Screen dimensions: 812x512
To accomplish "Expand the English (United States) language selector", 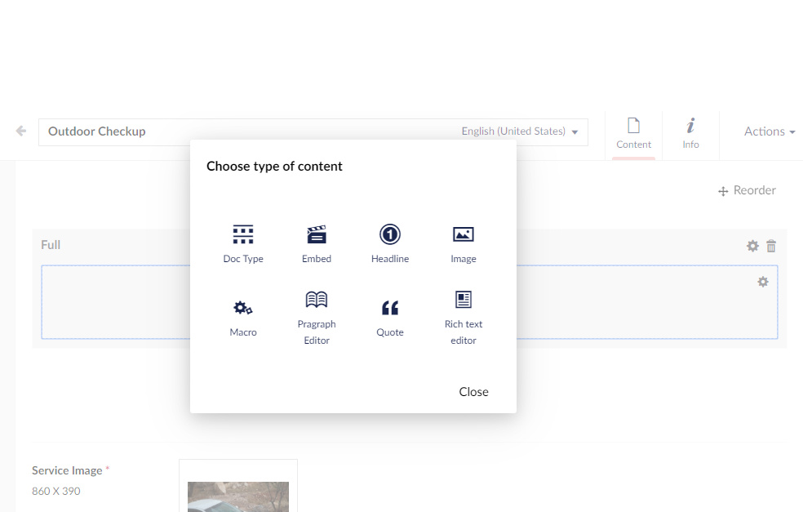I will pyautogui.click(x=520, y=131).
